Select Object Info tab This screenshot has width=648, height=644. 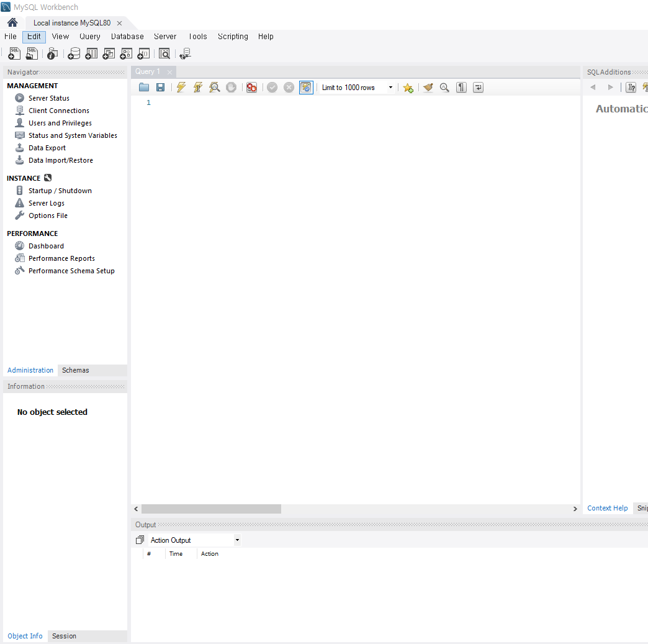pyautogui.click(x=25, y=636)
